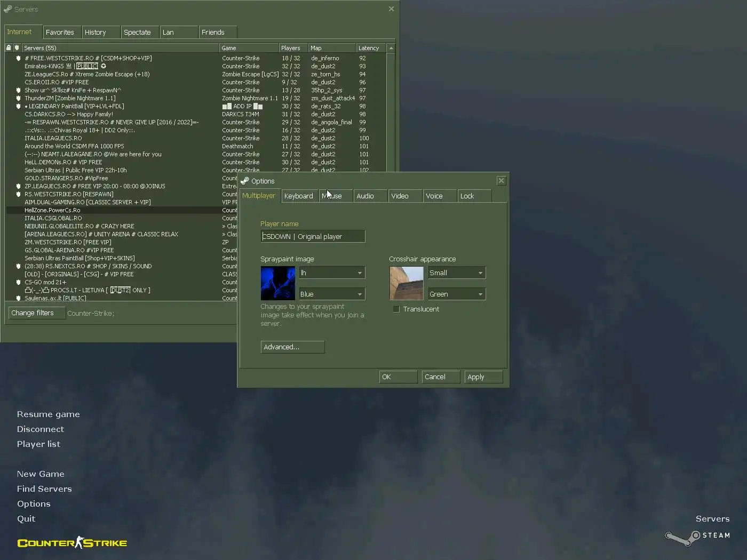
Task: Select the HellZone.PowerCs.Ro server row
Action: click(x=122, y=210)
